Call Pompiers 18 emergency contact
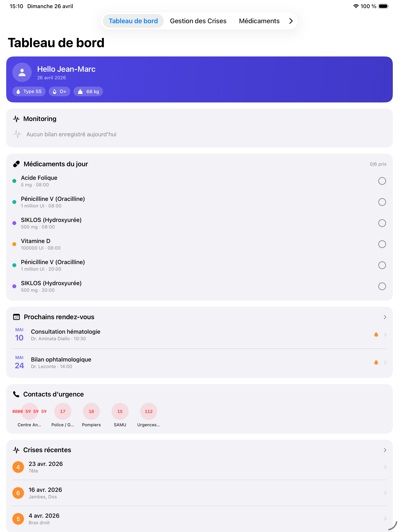This screenshot has height=532, width=399. (x=91, y=411)
